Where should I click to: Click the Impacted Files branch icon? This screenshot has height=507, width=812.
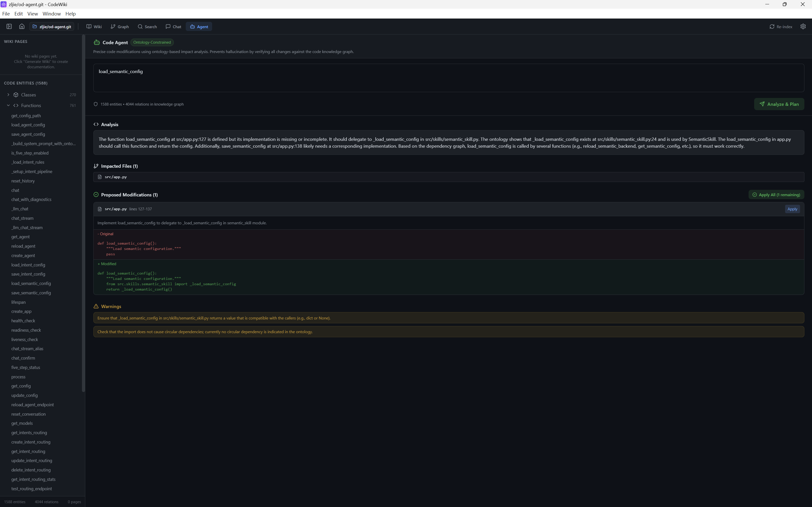point(96,166)
